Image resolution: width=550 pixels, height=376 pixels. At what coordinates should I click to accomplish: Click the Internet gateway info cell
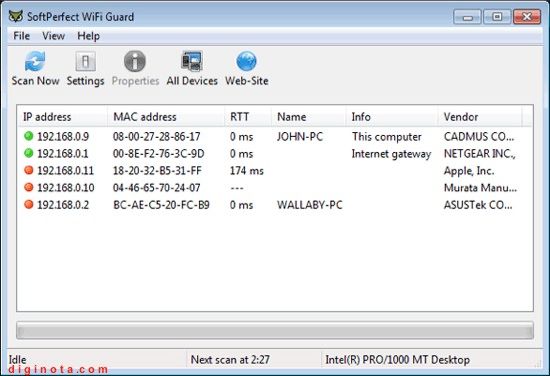pos(391,154)
